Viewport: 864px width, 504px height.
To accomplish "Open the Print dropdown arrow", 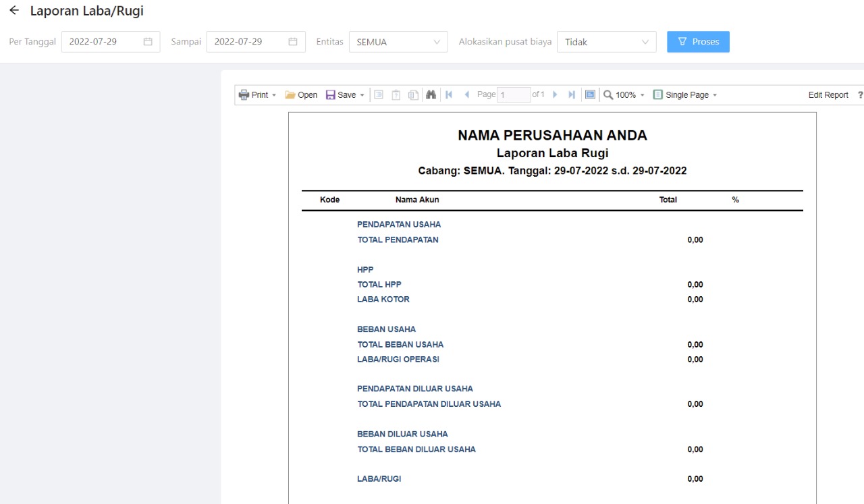I will [x=274, y=95].
